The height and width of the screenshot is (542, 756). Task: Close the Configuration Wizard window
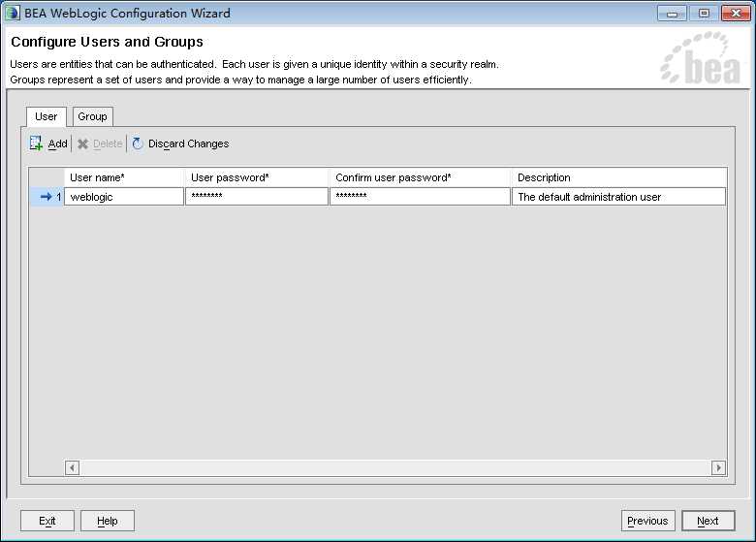tap(736, 13)
